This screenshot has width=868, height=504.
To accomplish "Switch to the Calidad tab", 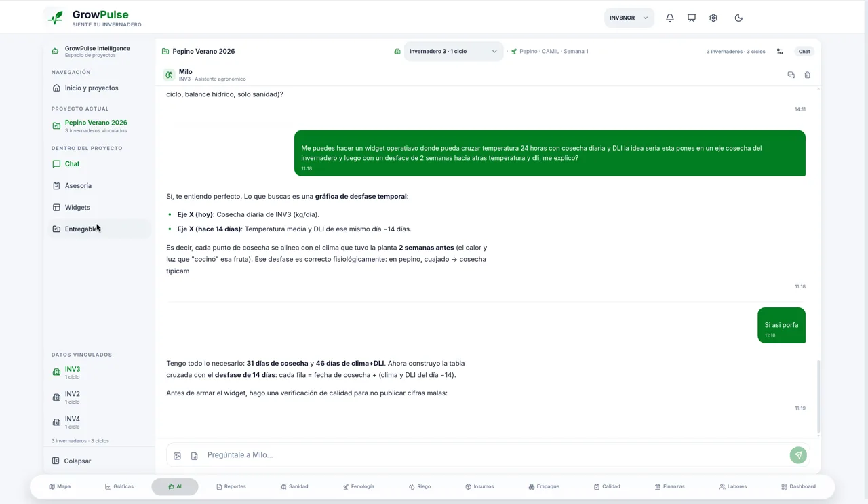I will tap(607, 486).
